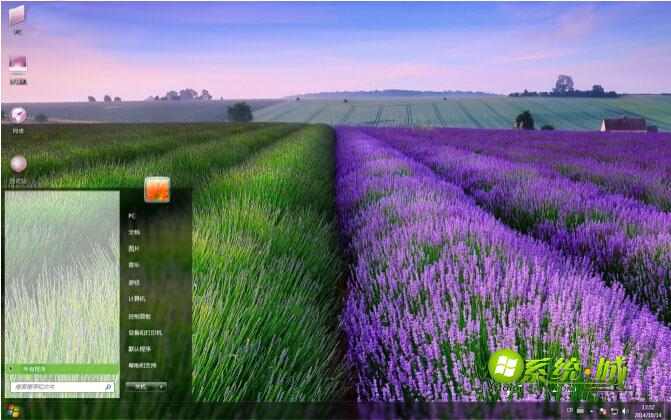671x420 pixels.
Task: Open 计算机 (Computer) from Start menu
Action: 137,298
